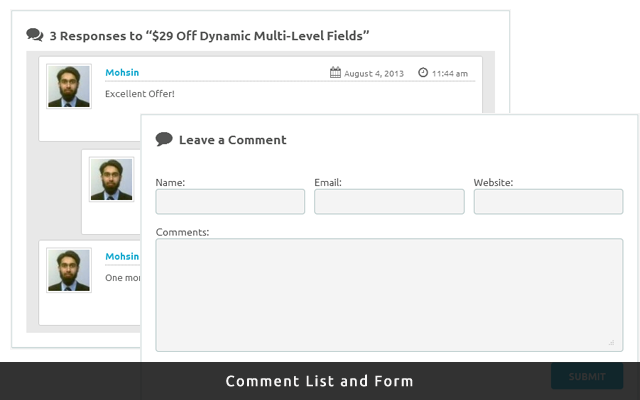Open the avatar in the nested reply comment
This screenshot has width=640, height=400.
coord(111,179)
